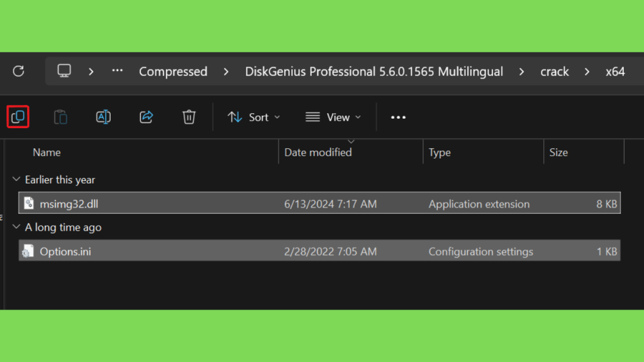Sort files by the Date modified column header
Viewport: 644px width, 362px height.
[318, 152]
